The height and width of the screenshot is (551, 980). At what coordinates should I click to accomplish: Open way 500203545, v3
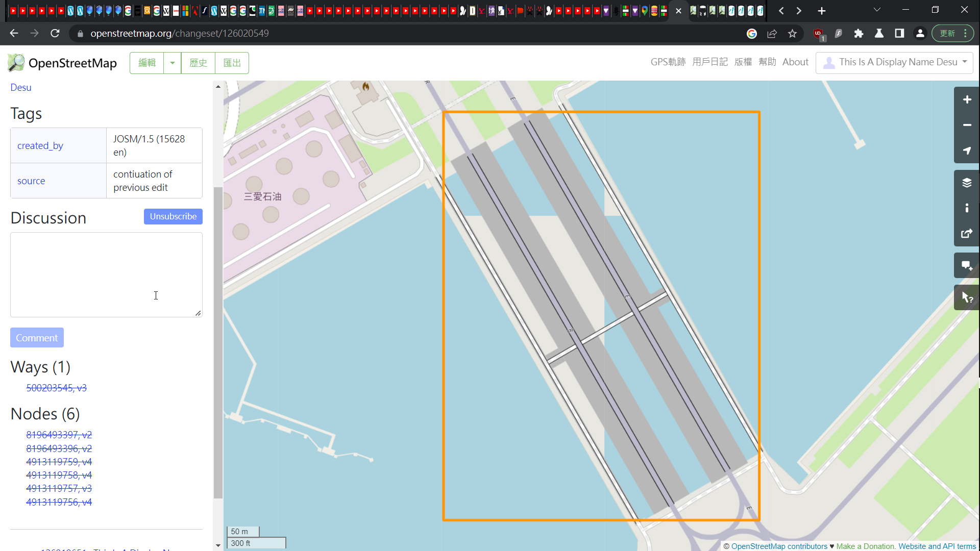click(x=56, y=388)
